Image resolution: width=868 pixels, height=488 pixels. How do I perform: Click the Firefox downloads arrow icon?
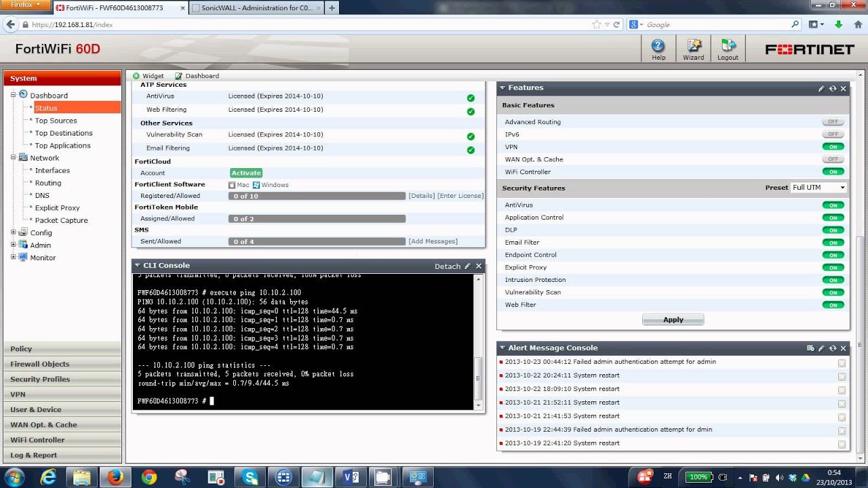click(x=839, y=24)
